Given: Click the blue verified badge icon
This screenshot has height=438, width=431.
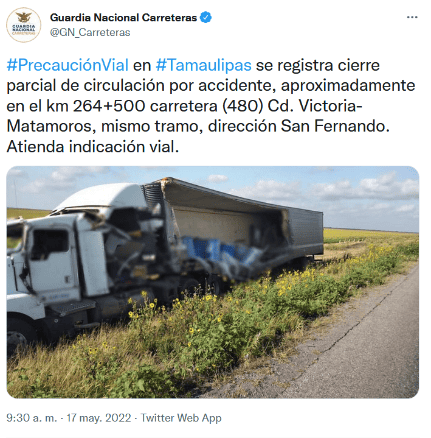Looking at the screenshot, I should (206, 17).
